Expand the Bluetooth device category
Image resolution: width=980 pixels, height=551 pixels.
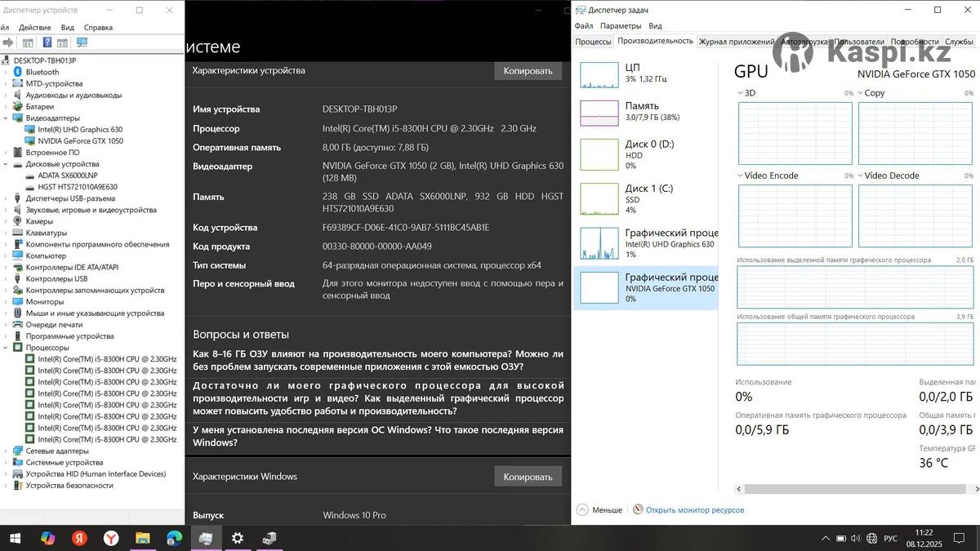point(6,72)
